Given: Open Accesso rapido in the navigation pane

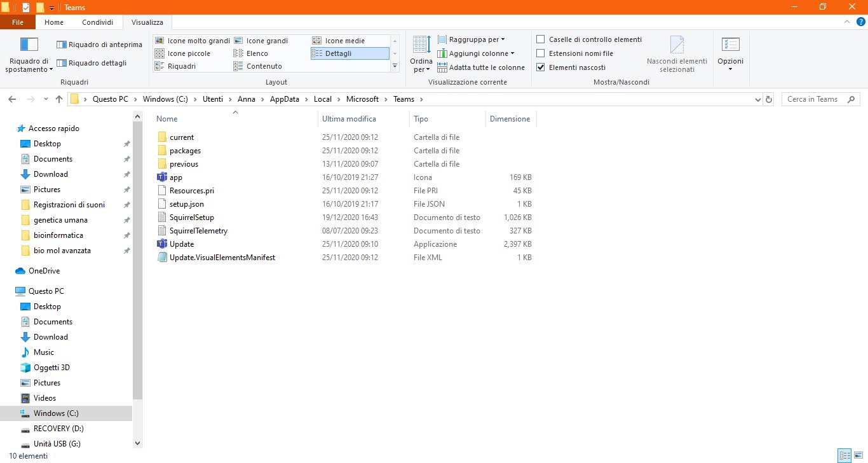Looking at the screenshot, I should tap(54, 128).
